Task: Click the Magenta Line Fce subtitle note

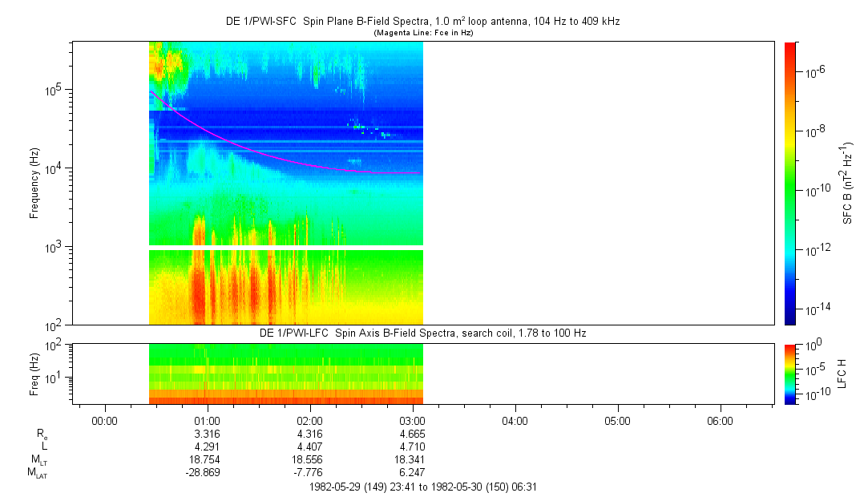Action: (422, 33)
